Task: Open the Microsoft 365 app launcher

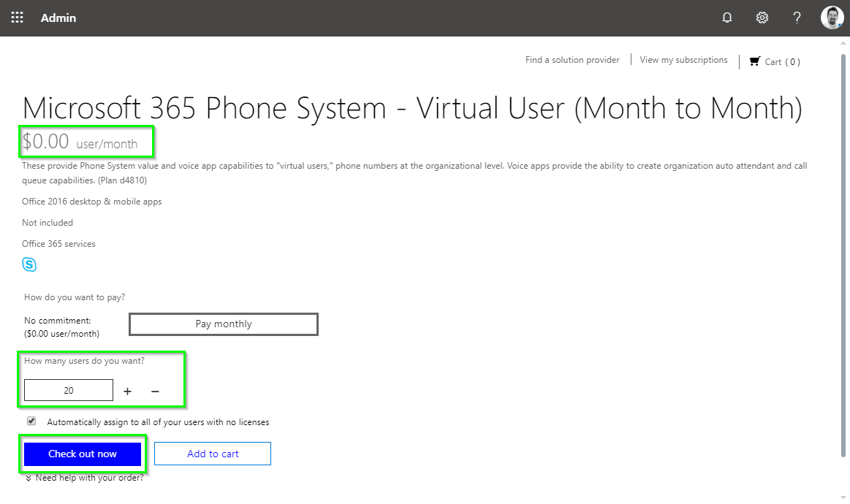Action: pyautogui.click(x=16, y=18)
